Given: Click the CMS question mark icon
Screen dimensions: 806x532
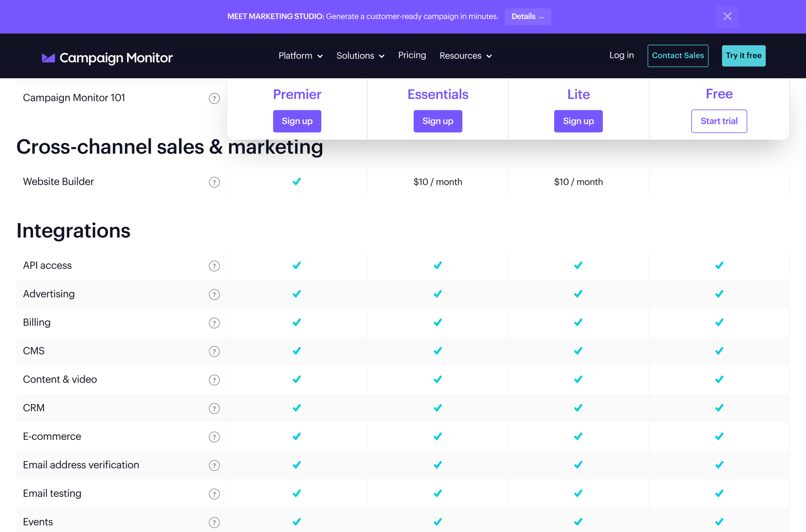Looking at the screenshot, I should pyautogui.click(x=214, y=351).
